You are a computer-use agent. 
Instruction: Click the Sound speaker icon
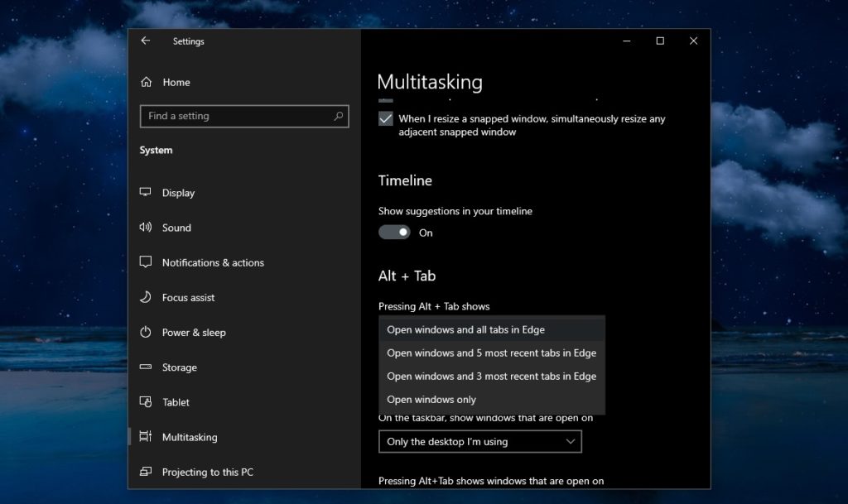[x=146, y=227]
